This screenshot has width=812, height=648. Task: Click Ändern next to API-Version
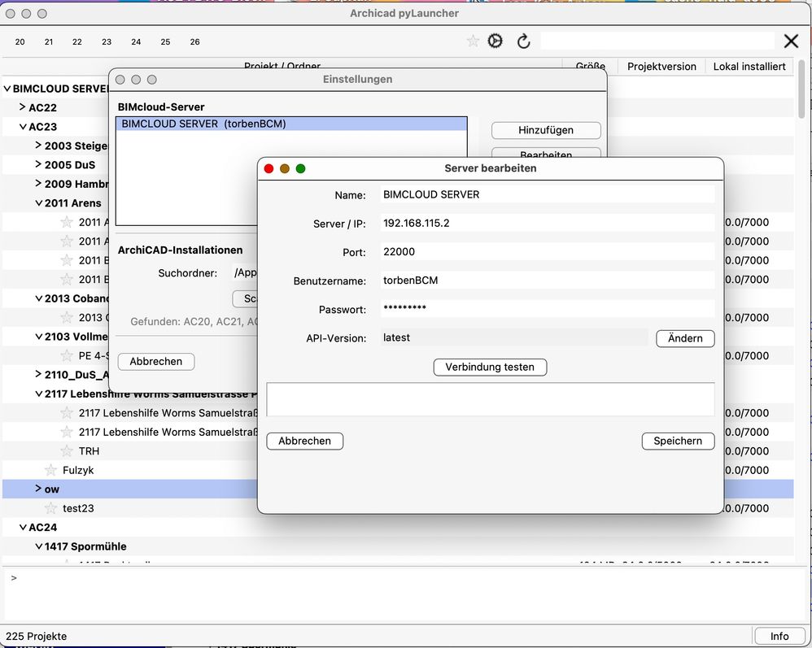click(685, 338)
